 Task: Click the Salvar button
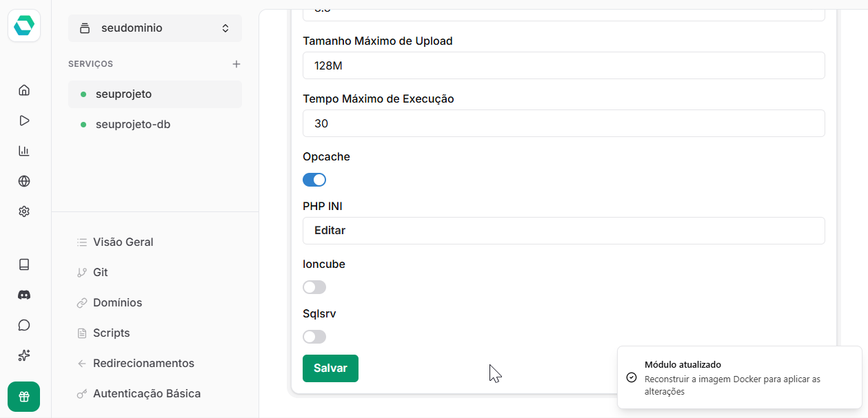click(330, 368)
